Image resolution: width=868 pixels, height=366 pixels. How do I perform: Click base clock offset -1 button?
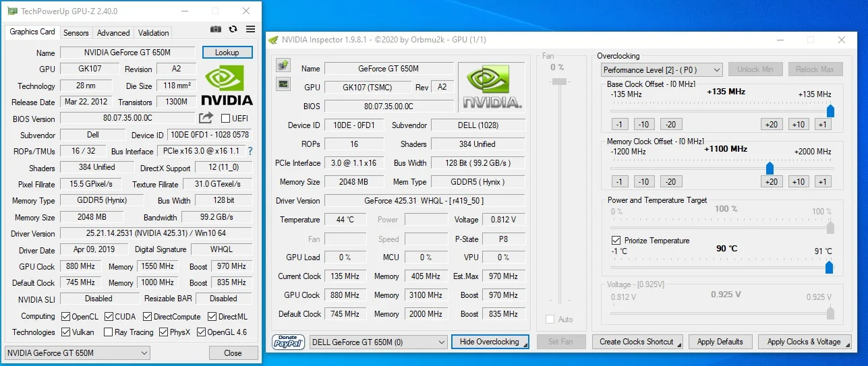pyautogui.click(x=620, y=124)
